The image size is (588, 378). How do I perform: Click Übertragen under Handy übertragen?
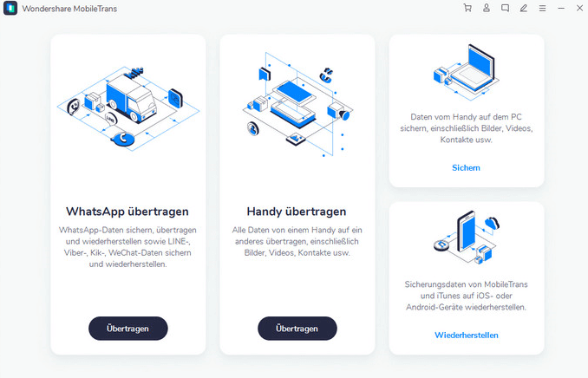point(297,329)
